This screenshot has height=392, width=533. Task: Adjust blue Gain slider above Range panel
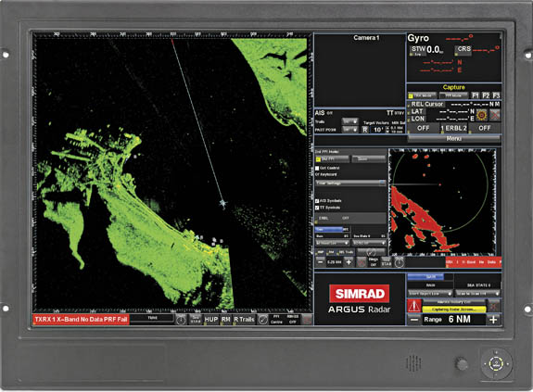[430, 277]
